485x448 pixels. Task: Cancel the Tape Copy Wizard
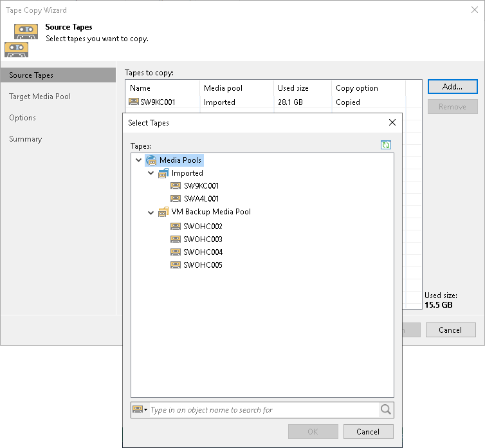[x=450, y=330]
